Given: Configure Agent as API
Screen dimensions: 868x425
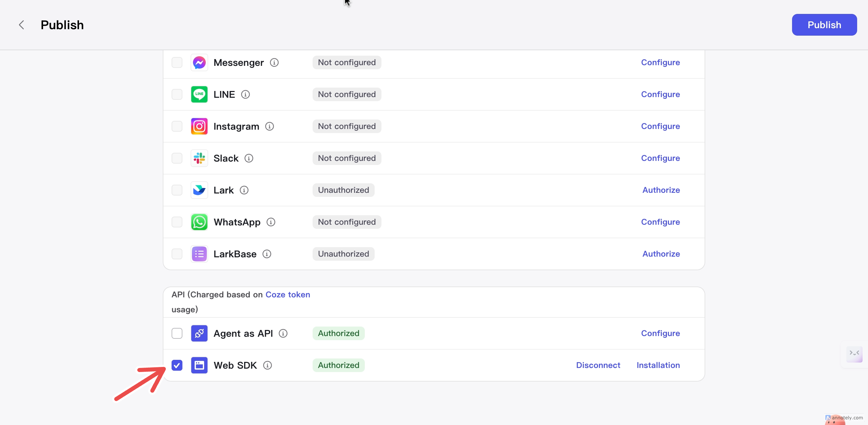Looking at the screenshot, I should click(660, 333).
